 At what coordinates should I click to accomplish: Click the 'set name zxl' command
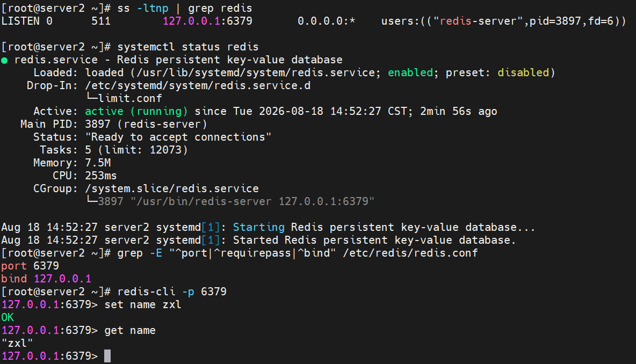coord(143,304)
